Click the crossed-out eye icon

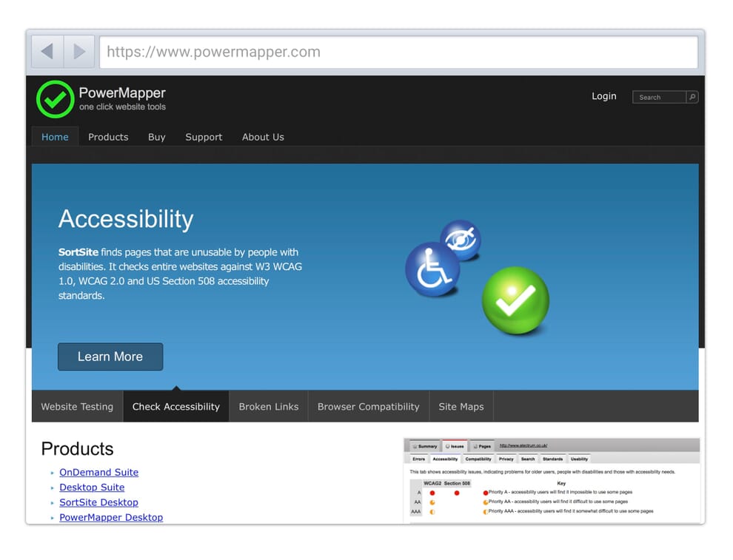pyautogui.click(x=461, y=240)
